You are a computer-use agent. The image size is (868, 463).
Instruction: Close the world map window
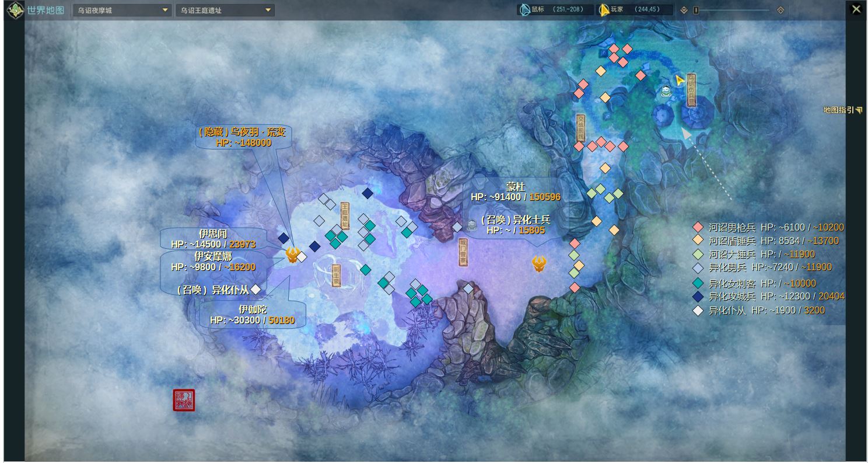coord(856,9)
